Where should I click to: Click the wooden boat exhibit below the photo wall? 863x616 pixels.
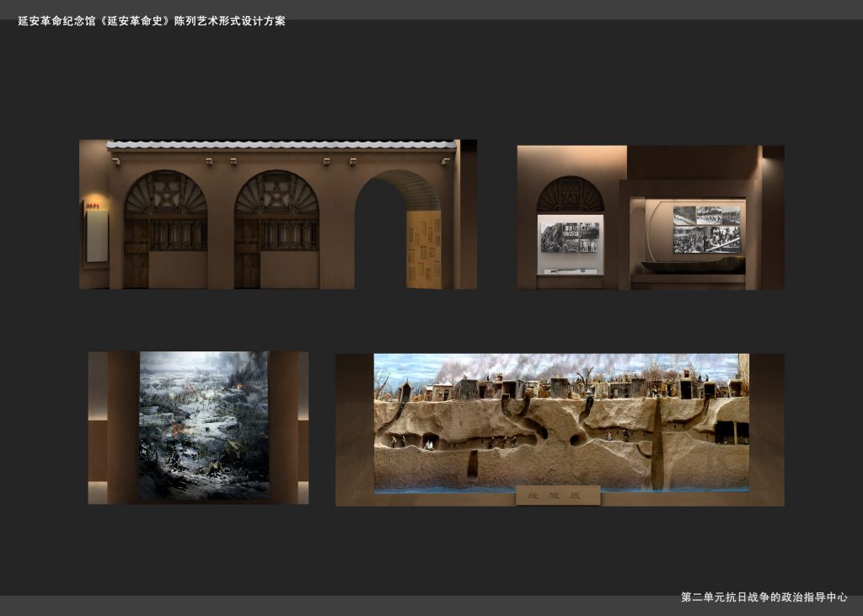[694, 265]
